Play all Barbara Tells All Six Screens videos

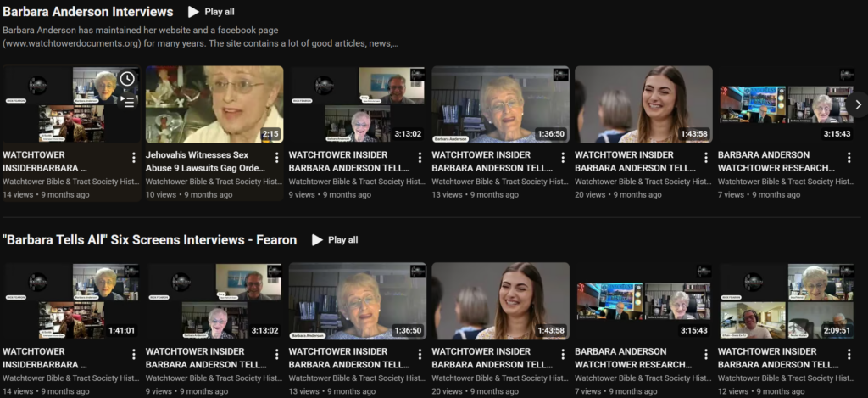pyautogui.click(x=335, y=240)
